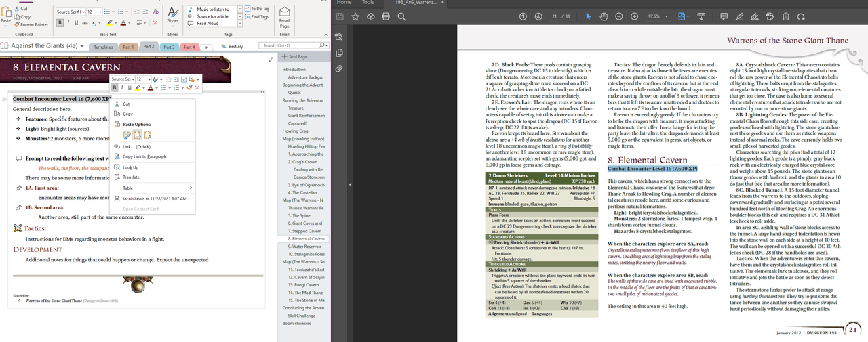Open the notebook name dropdown arrow
Image resolution: width=868 pixels, height=342 pixels.
[82, 46]
